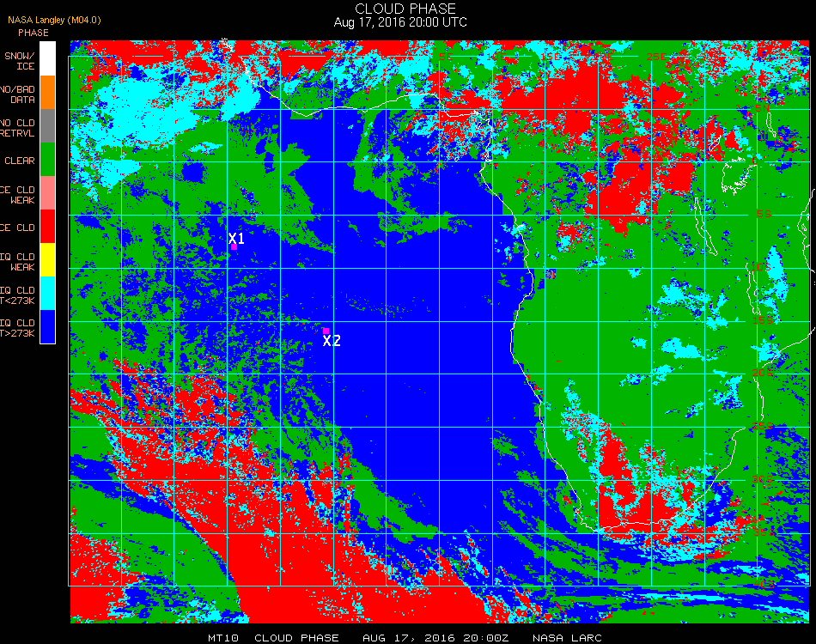This screenshot has width=816, height=644.
Task: Click the NASA LARC caption text
Action: point(567,638)
